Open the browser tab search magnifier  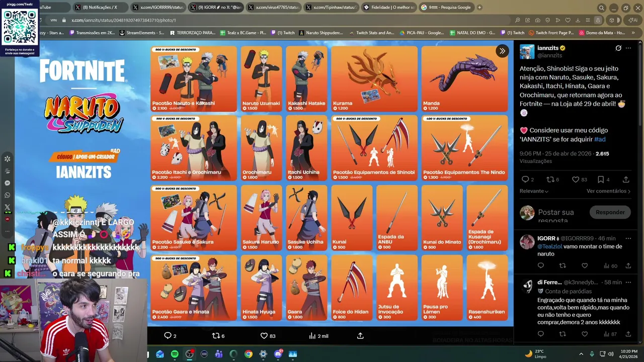click(x=601, y=8)
